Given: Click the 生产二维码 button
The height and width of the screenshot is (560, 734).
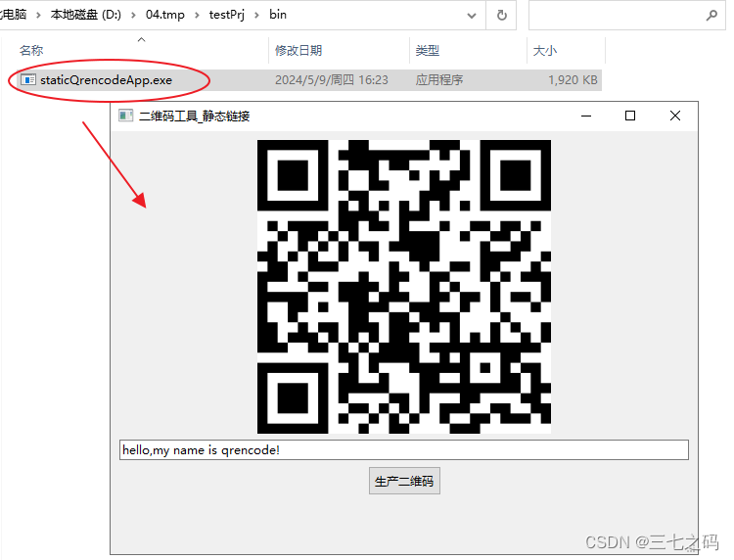Looking at the screenshot, I should click(404, 481).
